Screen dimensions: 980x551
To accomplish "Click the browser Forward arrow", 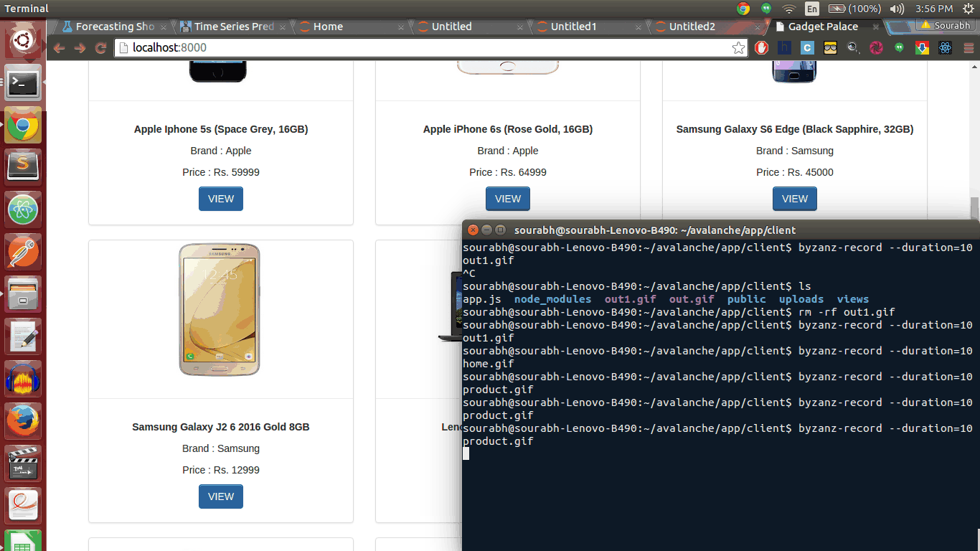I will [x=80, y=48].
